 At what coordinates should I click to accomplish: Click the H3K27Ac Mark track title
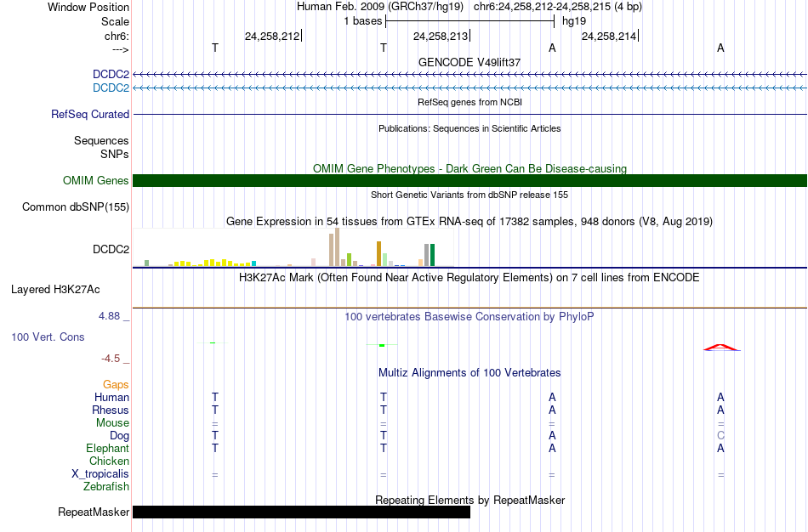click(469, 278)
